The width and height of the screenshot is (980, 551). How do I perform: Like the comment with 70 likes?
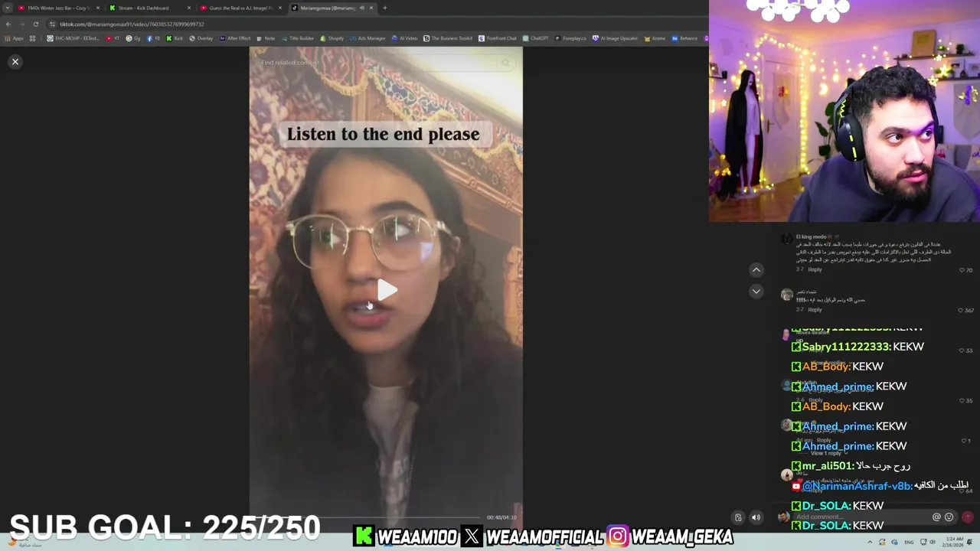pyautogui.click(x=962, y=270)
